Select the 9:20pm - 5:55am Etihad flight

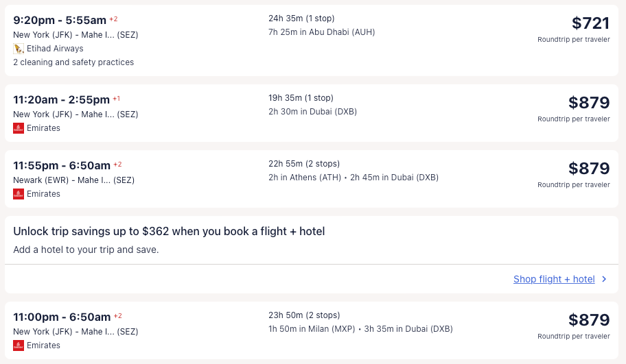(60, 21)
